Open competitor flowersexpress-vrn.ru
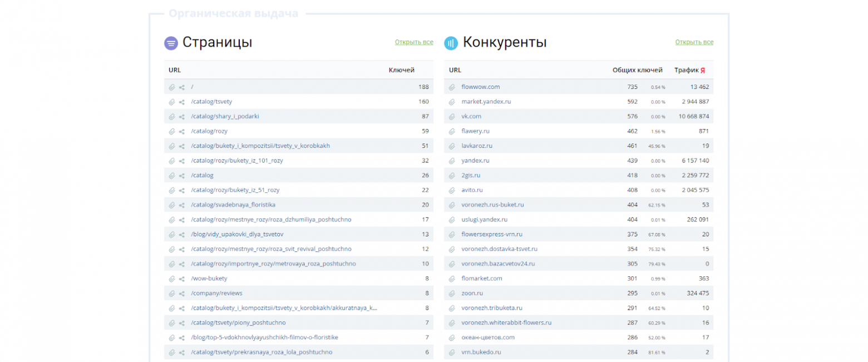Viewport: 868px width, 362px height. [492, 235]
